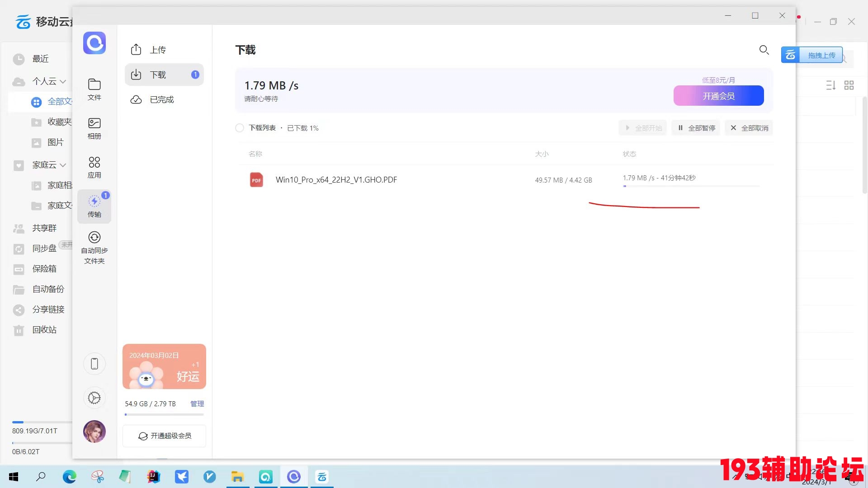Click the phone device icon in sidebar
The image size is (868, 488).
[x=94, y=364]
